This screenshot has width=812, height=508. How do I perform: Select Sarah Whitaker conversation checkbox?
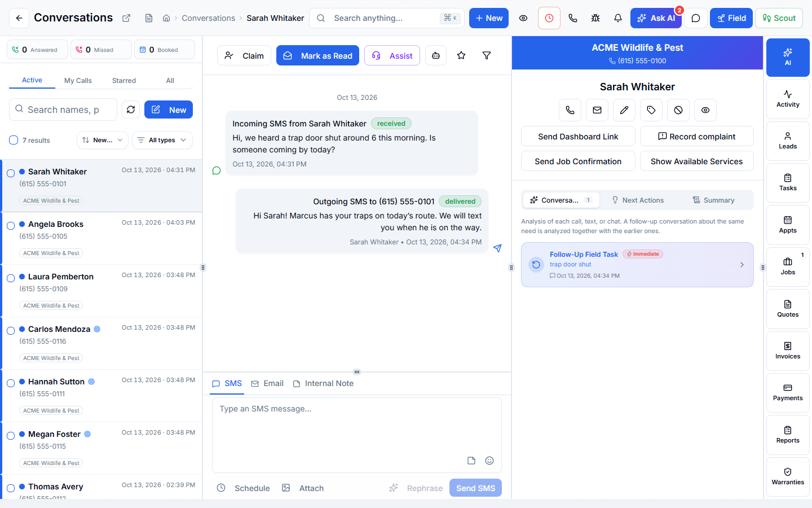pos(11,173)
